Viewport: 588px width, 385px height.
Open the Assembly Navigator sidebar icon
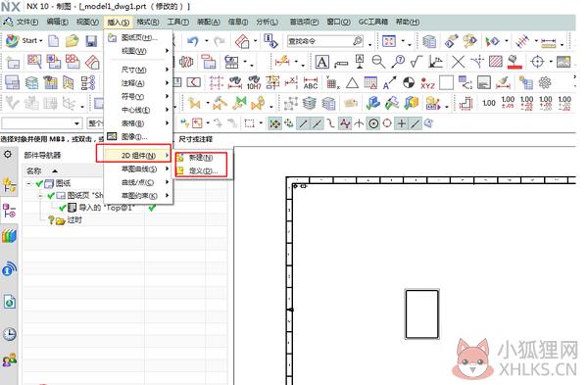click(x=9, y=186)
